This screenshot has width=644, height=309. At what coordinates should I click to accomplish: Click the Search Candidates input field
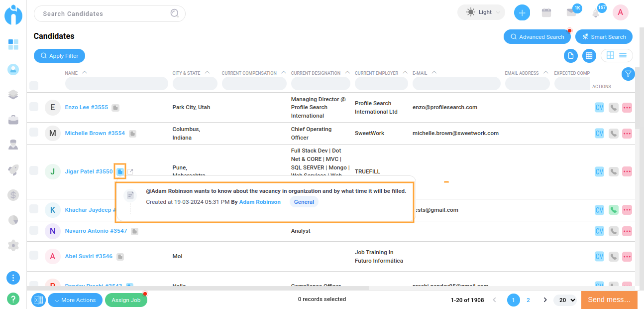105,14
